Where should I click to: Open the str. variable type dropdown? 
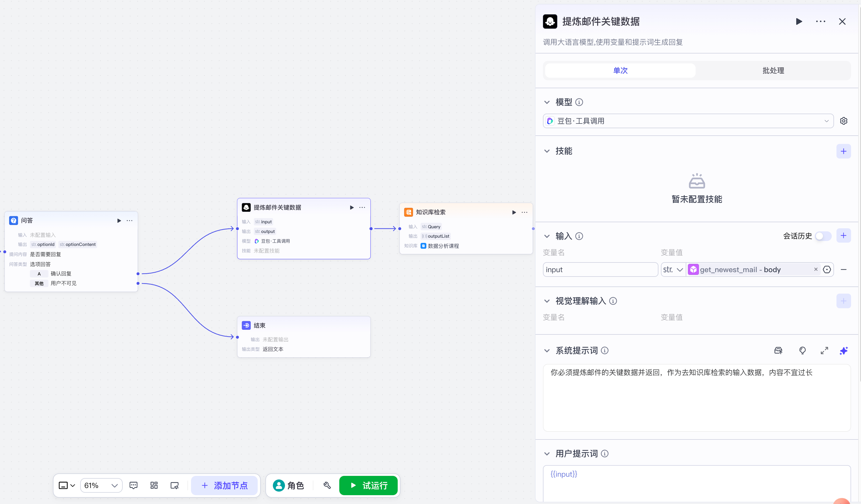pyautogui.click(x=672, y=270)
